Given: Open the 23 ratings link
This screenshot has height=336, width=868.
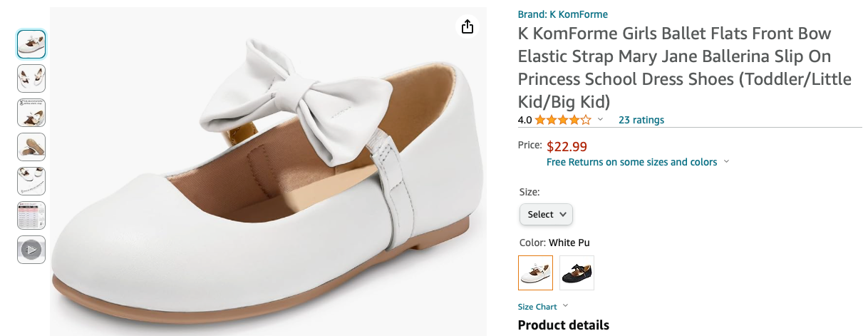Looking at the screenshot, I should click(x=641, y=120).
